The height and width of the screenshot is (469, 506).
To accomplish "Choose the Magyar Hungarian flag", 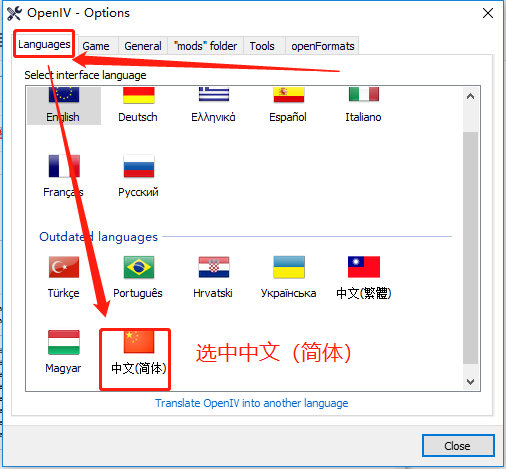I will click(64, 342).
